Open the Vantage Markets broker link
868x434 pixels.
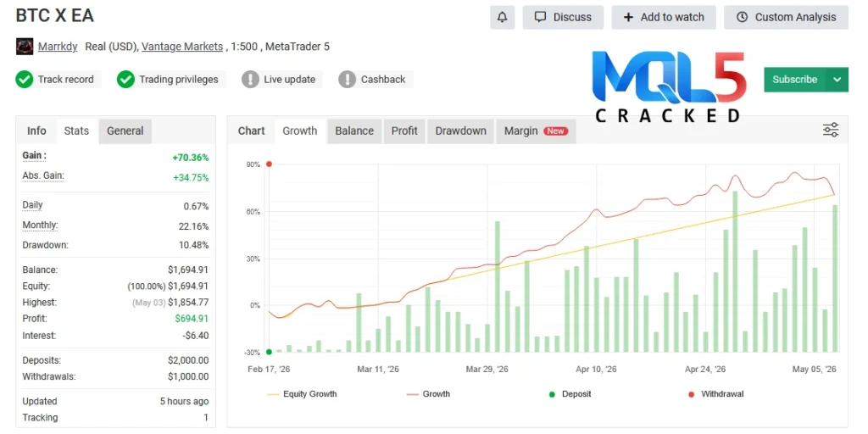[182, 47]
